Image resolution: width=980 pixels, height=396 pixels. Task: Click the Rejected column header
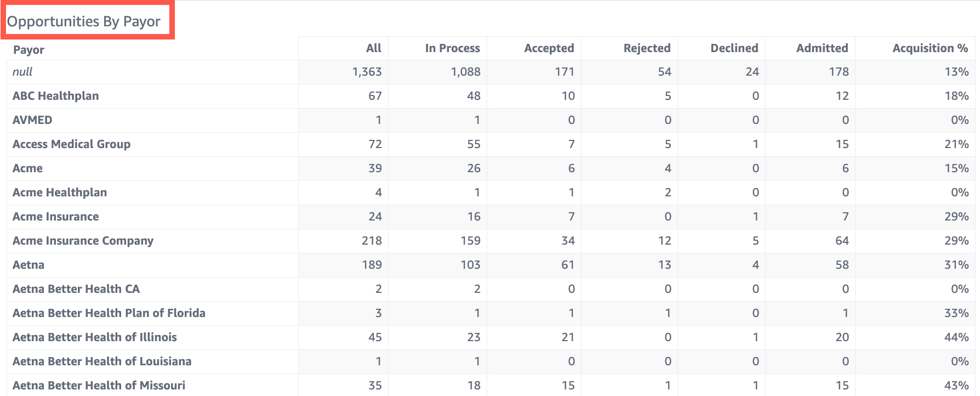[x=647, y=48]
